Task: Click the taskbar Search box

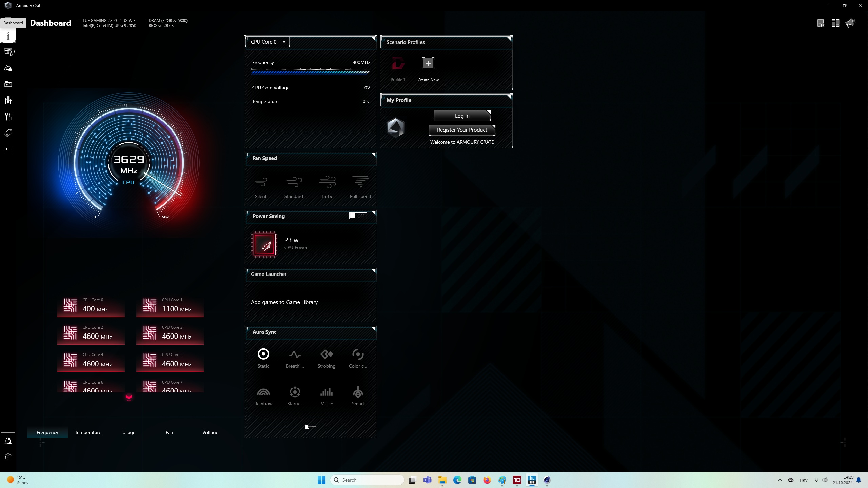Action: [x=367, y=480]
